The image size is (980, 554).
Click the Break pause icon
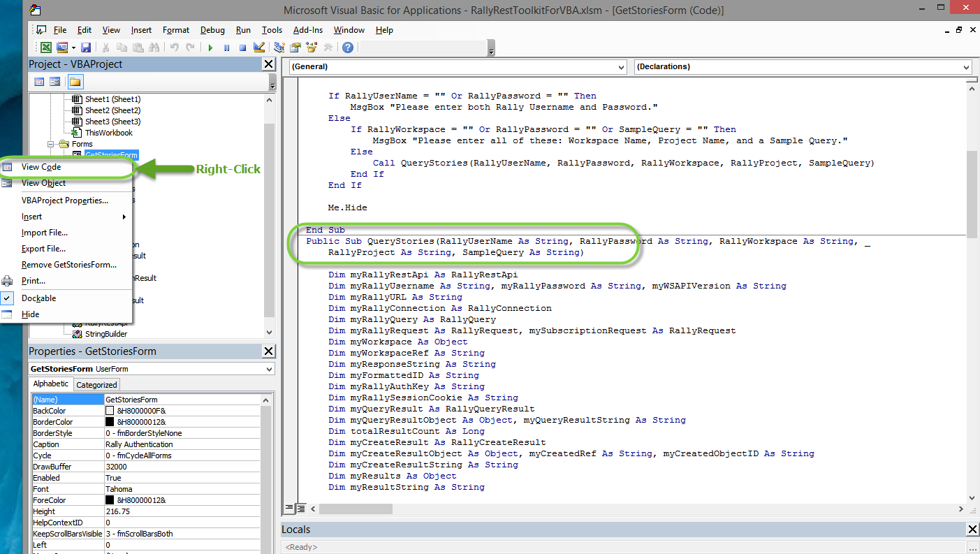point(226,48)
